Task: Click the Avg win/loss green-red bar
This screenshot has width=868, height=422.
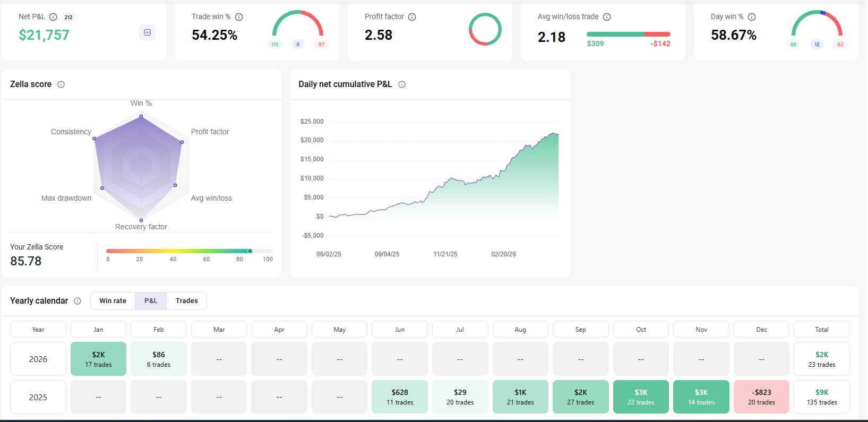Action: (x=629, y=34)
